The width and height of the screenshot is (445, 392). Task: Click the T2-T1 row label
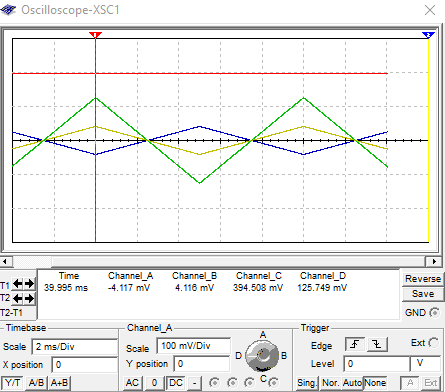[11, 313]
